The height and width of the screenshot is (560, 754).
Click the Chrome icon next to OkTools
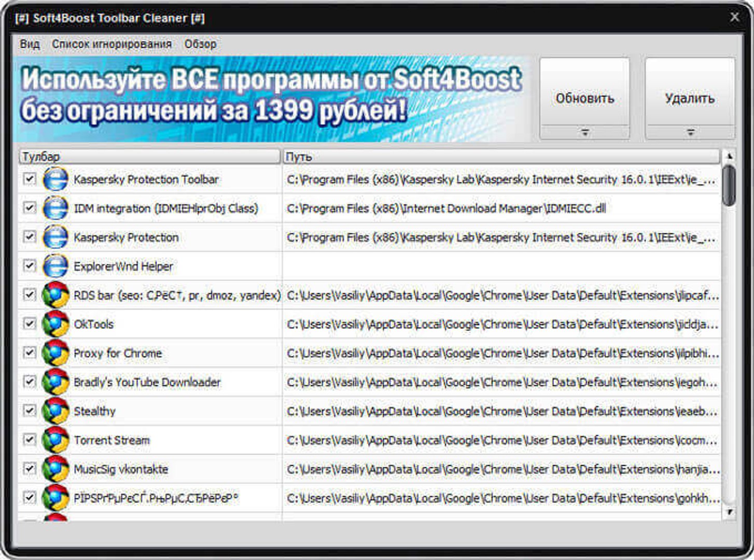[x=55, y=325]
